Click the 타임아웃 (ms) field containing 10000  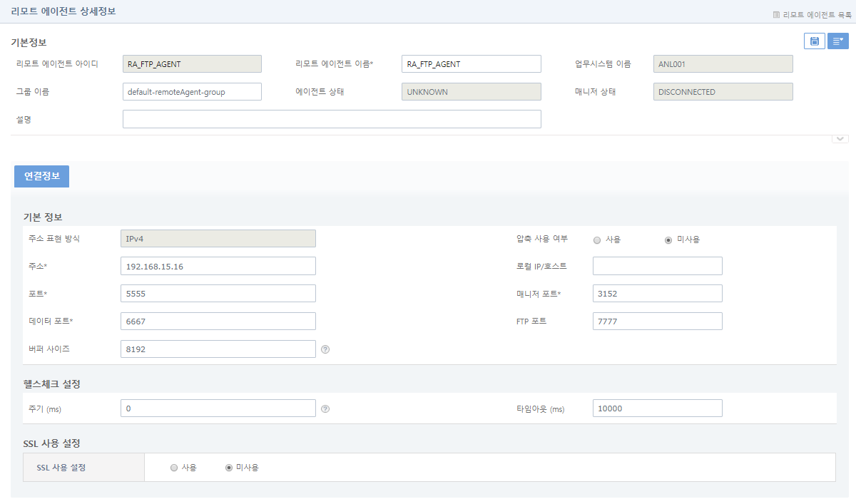tap(657, 408)
